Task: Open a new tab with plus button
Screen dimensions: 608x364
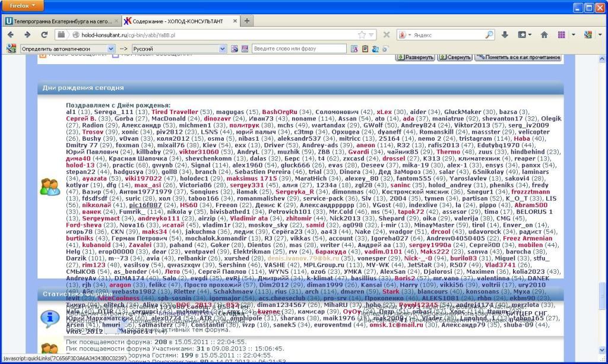Action: coord(246,21)
